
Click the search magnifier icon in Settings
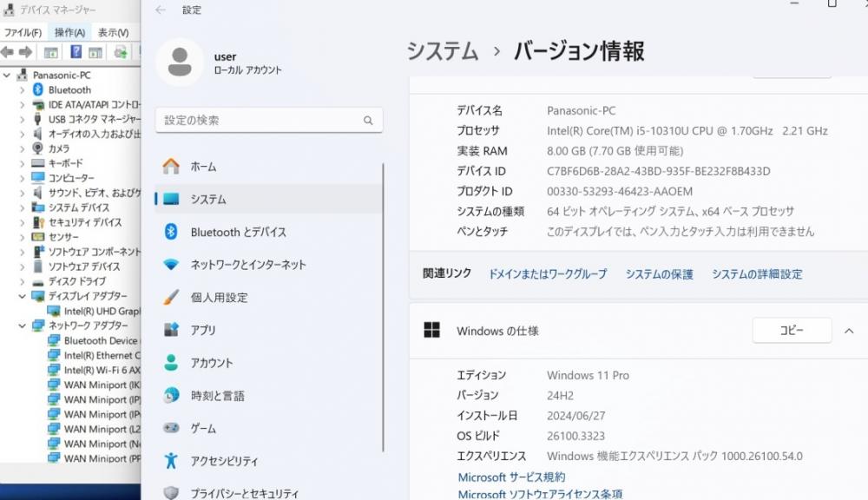368,120
